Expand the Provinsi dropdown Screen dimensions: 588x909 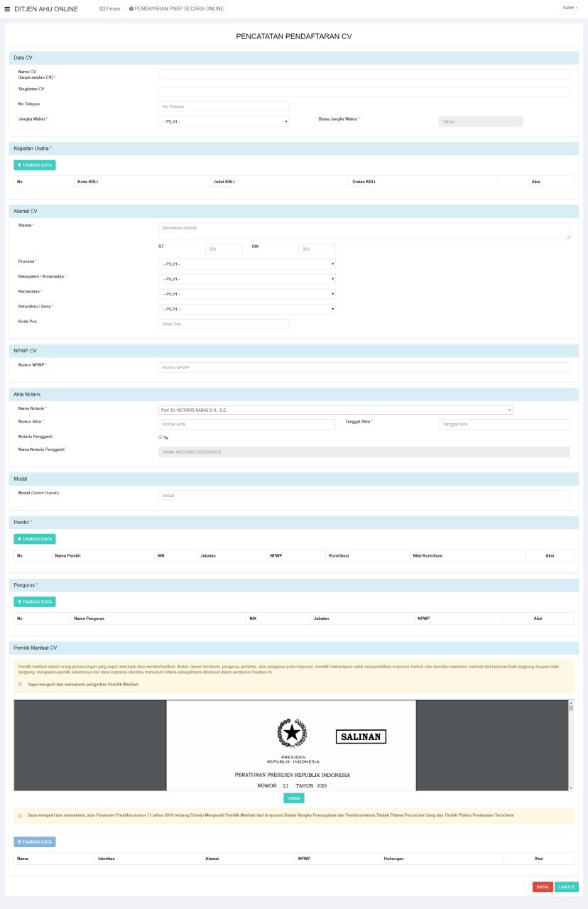tap(246, 264)
